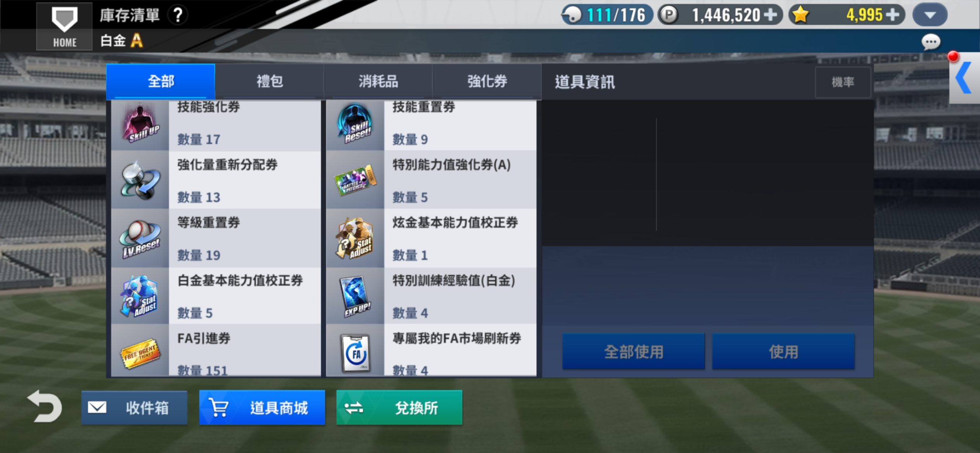Expand the top-right dropdown arrow menu
Image resolution: width=980 pixels, height=453 pixels.
930,15
